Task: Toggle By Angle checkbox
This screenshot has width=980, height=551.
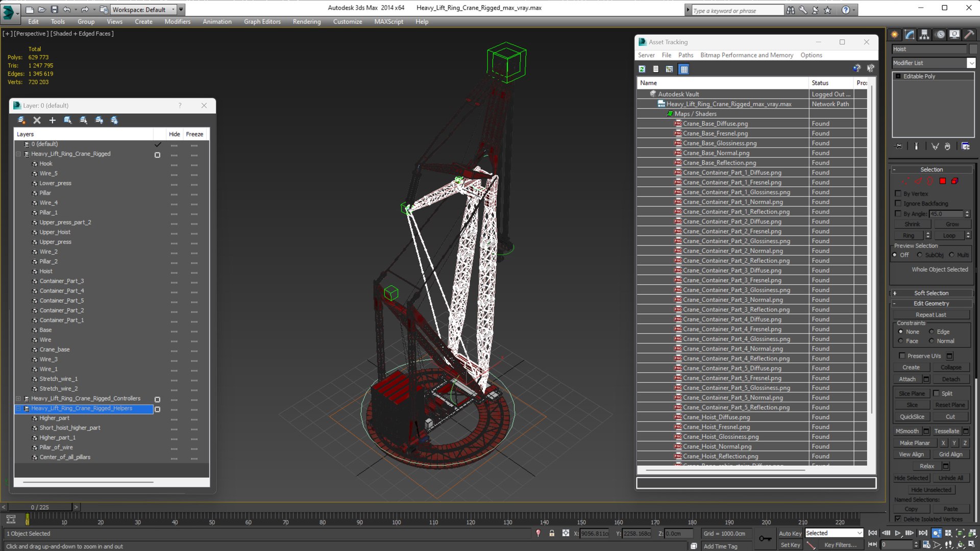Action: pyautogui.click(x=898, y=213)
